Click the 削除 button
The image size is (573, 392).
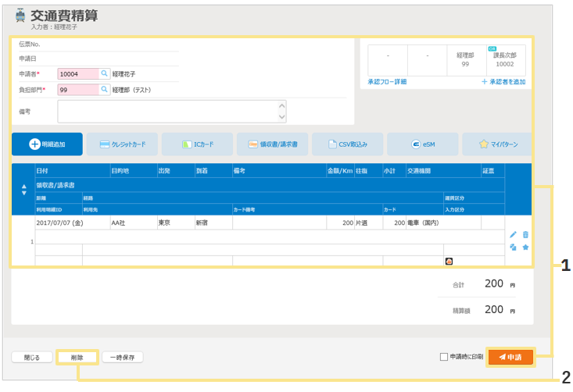pyautogui.click(x=77, y=357)
